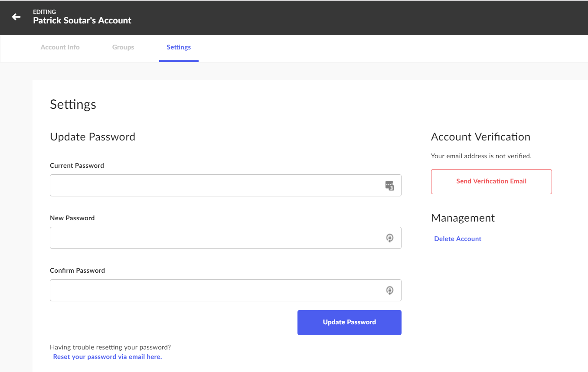588x372 pixels.
Task: Go back using the left arrow icon
Action: pyautogui.click(x=16, y=17)
